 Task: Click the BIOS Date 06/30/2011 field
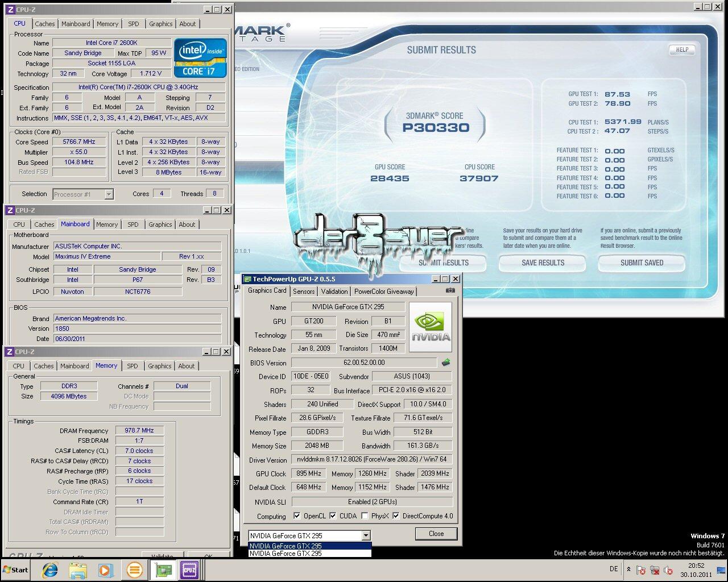137,339
